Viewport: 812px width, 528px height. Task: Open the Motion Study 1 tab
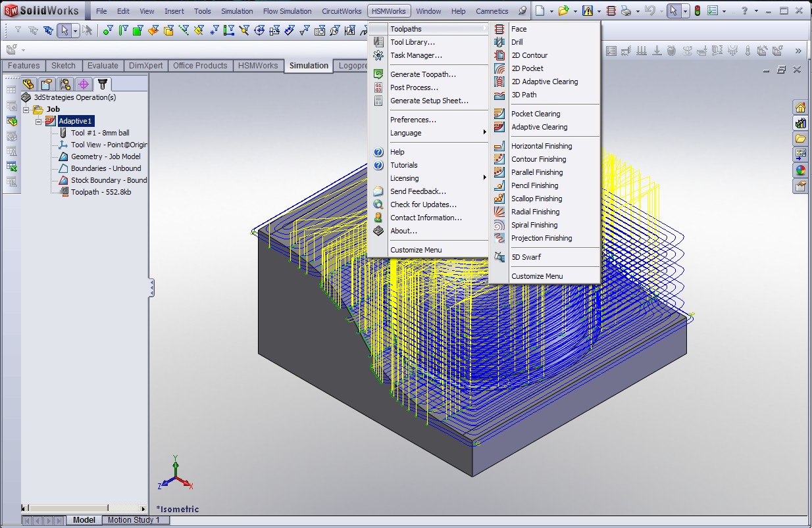pyautogui.click(x=134, y=520)
